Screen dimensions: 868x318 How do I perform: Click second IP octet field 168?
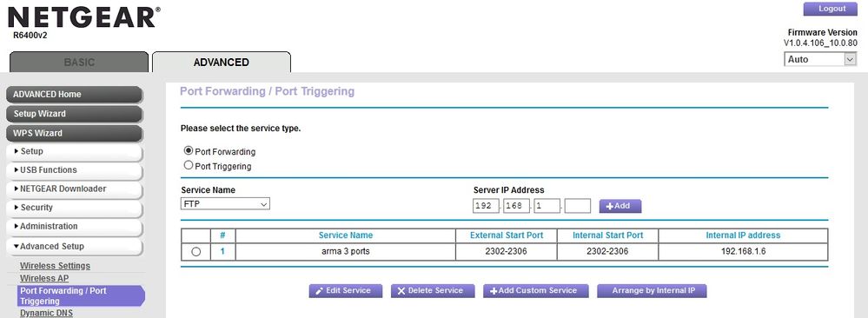[516, 206]
